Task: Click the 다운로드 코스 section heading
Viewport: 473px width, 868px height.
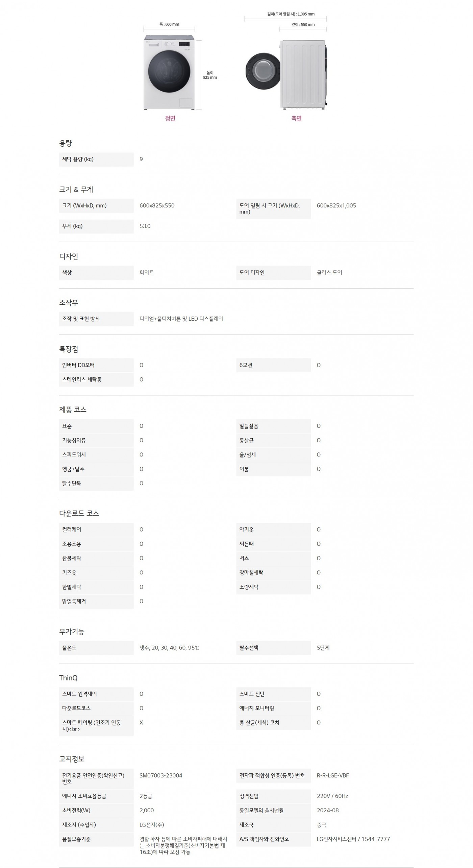Action: pos(79,513)
